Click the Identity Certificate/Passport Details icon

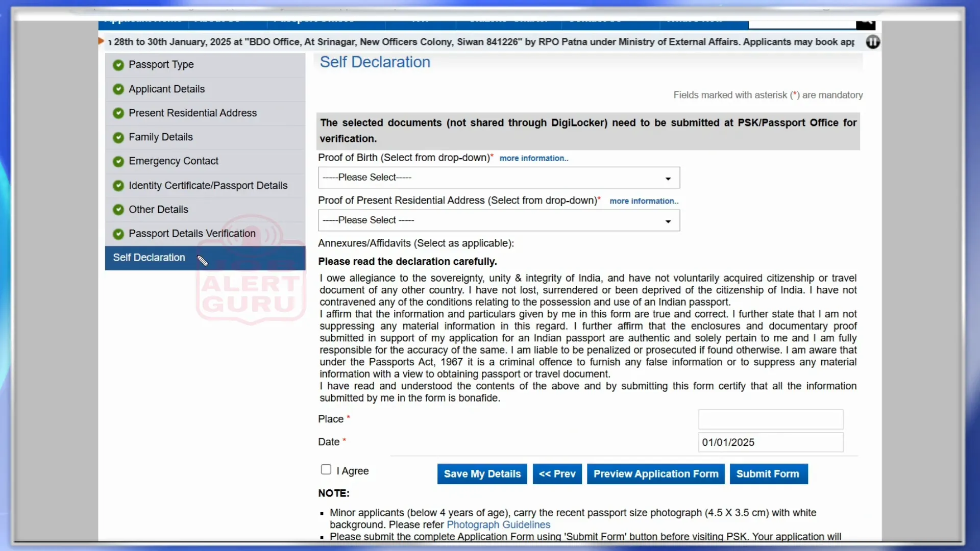(x=118, y=185)
